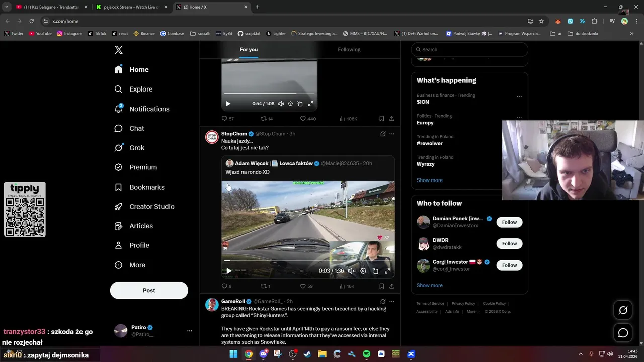Open Binance bookmark in bookmarks bar
The width and height of the screenshot is (644, 362).
pos(144,33)
